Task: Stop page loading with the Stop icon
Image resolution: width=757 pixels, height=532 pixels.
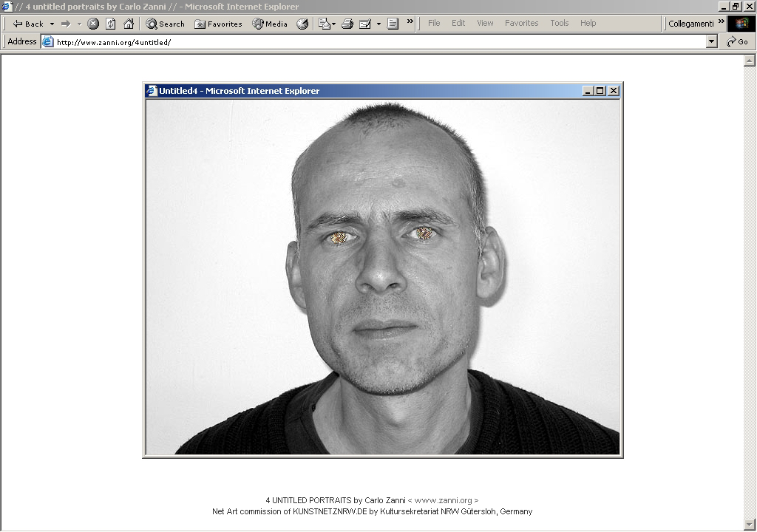Action: point(93,24)
